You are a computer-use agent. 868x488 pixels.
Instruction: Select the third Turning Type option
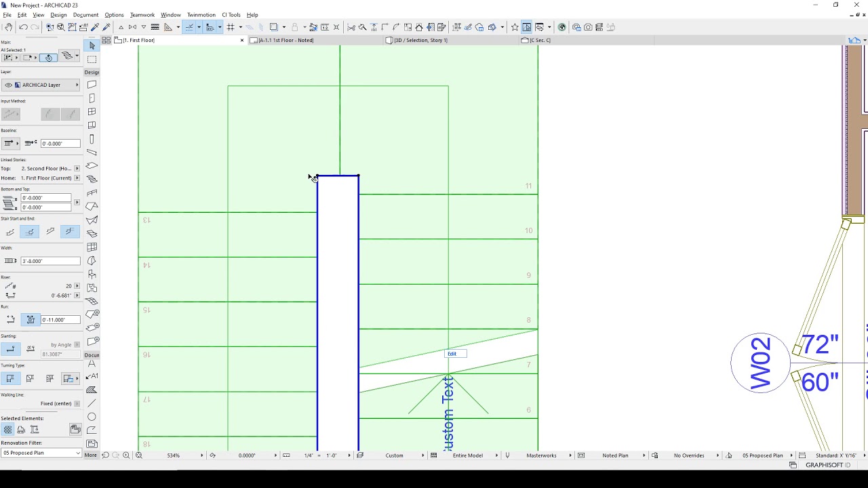point(50,379)
